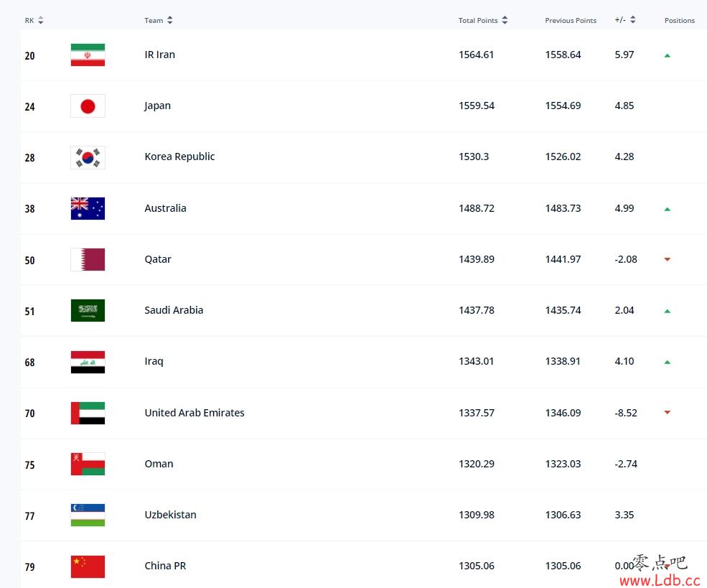Click the United Arab Emirates flag
Image resolution: width=707 pixels, height=588 pixels.
(x=88, y=413)
